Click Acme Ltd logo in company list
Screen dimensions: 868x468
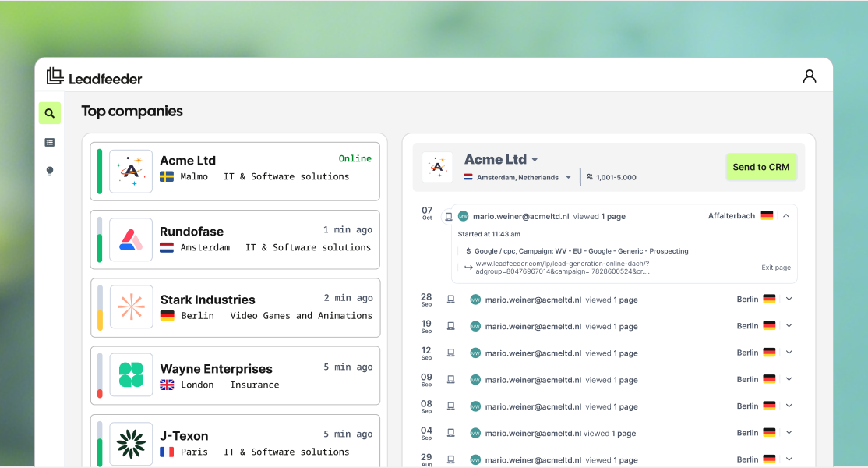coord(131,171)
